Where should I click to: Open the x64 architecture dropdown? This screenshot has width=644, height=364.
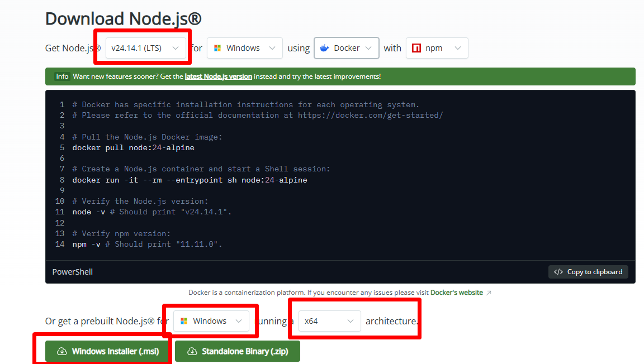(329, 321)
